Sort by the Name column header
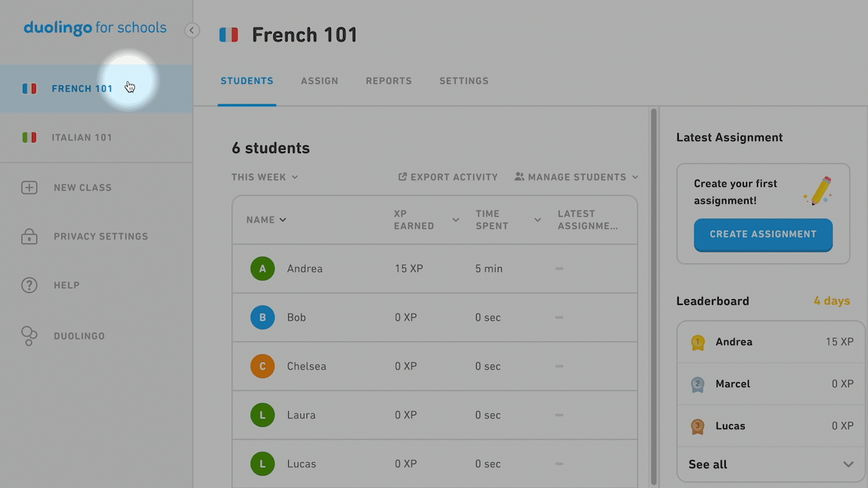The width and height of the screenshot is (868, 488). coord(266,220)
